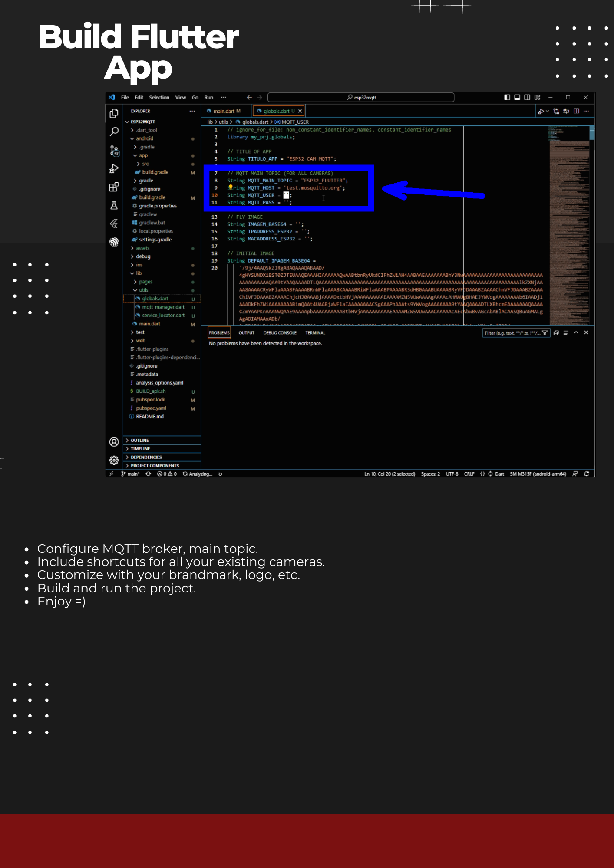Screen dimensions: 614x868
Task: Go forward with the navigation arrow
Action: pyautogui.click(x=260, y=98)
